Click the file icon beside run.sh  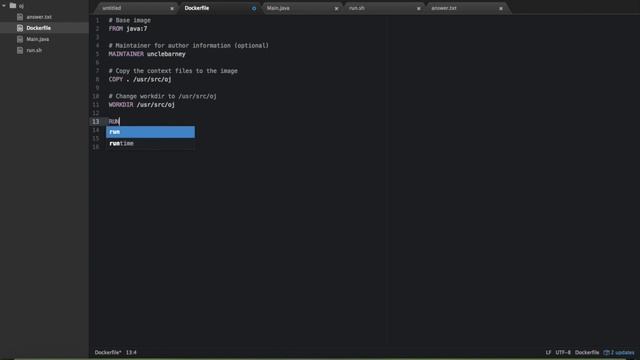pyautogui.click(x=20, y=50)
